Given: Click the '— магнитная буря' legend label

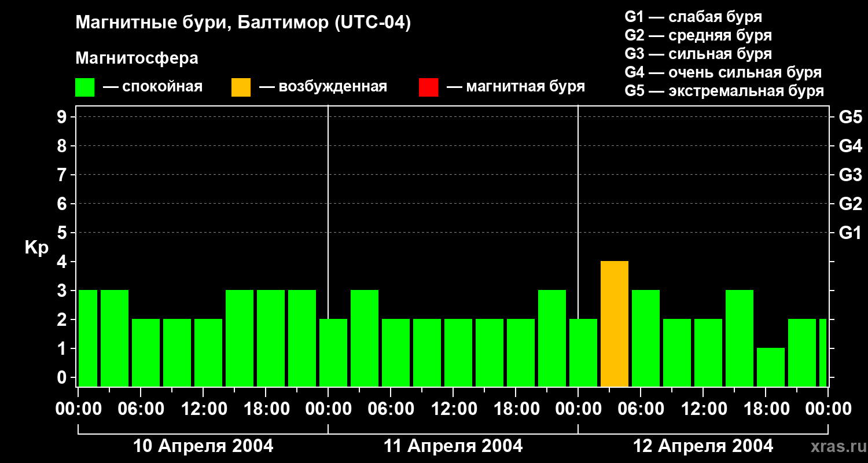Looking at the screenshot, I should coord(516,87).
